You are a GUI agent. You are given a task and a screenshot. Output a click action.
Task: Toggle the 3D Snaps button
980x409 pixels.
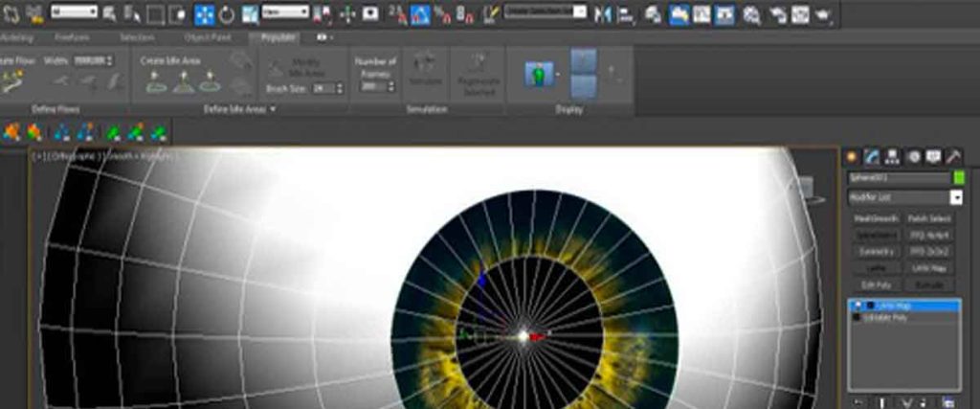pos(397,13)
